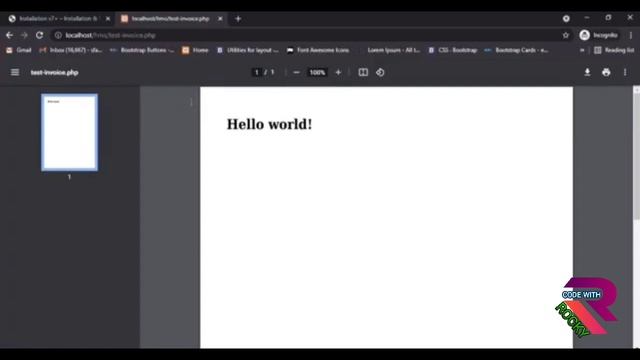Close the Installation tab
The height and width of the screenshot is (360, 640).
point(108,18)
